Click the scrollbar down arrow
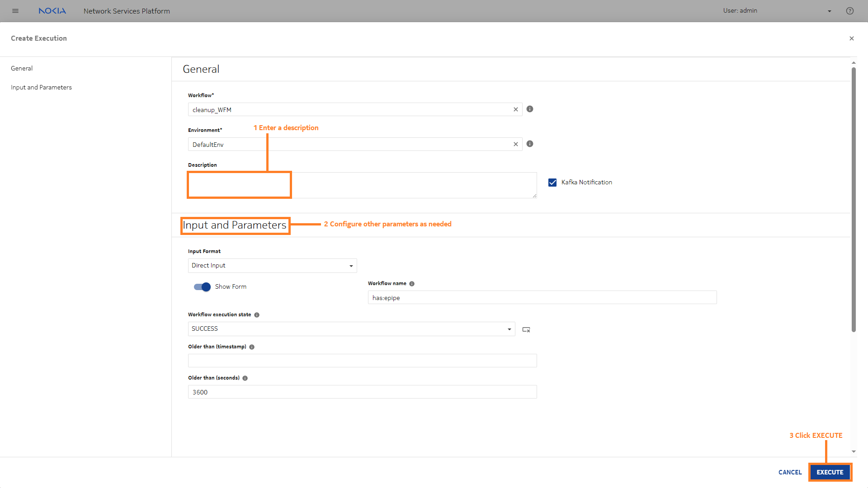This screenshot has height=488, width=868. (x=854, y=451)
